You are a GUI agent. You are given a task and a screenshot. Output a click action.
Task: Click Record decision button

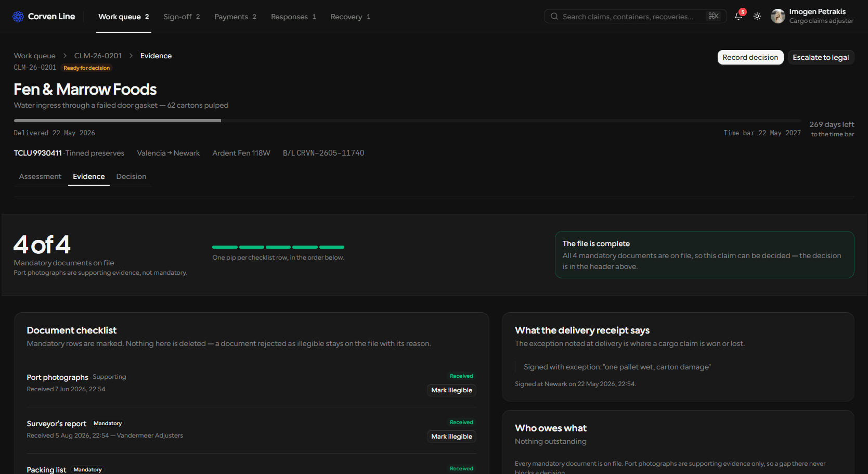coord(750,57)
